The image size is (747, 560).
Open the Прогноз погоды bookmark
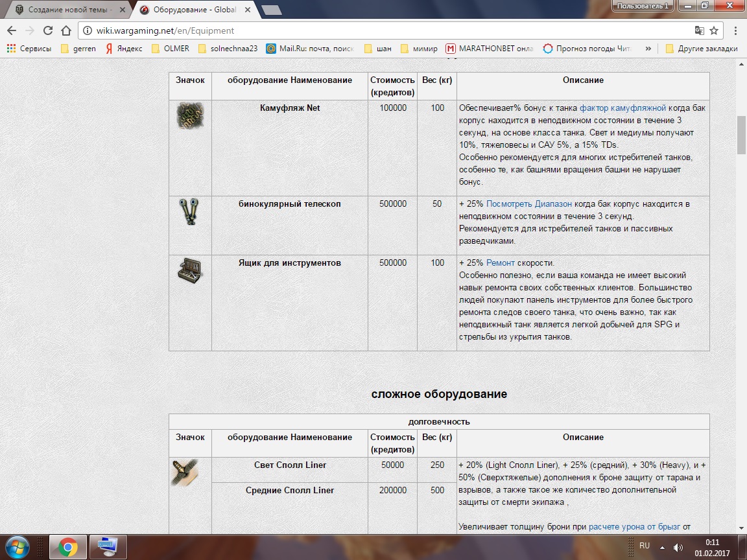[x=587, y=48]
